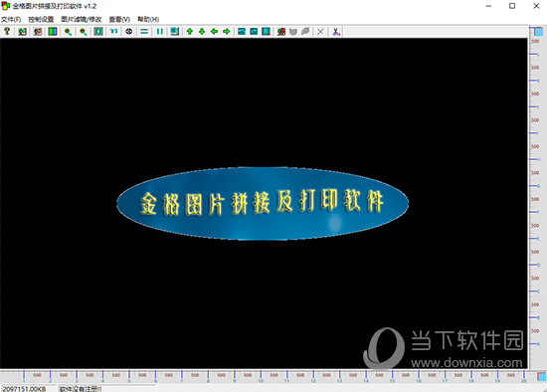Click the blue oval software title logo
Image resolution: width=547 pixels, height=392 pixels.
point(263,204)
